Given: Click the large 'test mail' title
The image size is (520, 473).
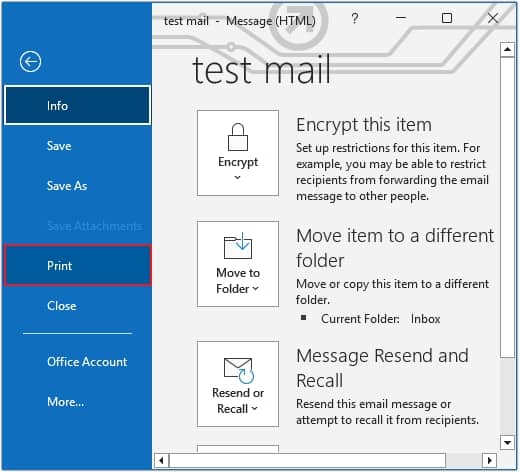Looking at the screenshot, I should (261, 70).
